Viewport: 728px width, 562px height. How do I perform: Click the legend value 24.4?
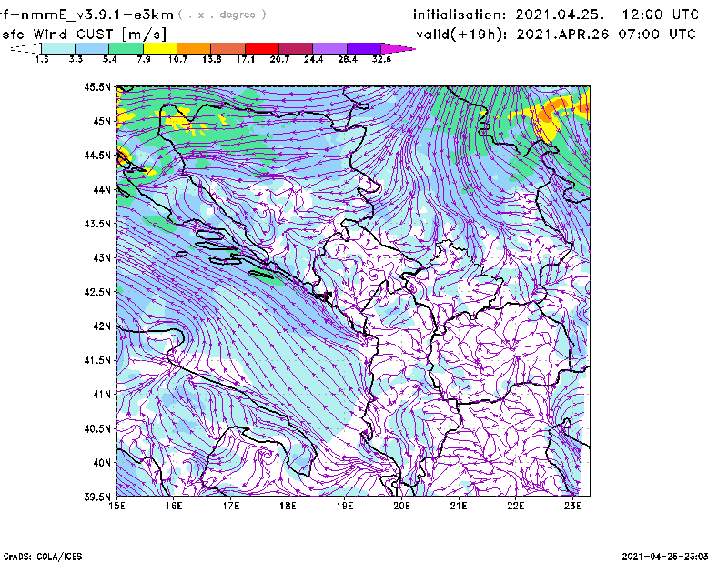(x=313, y=59)
